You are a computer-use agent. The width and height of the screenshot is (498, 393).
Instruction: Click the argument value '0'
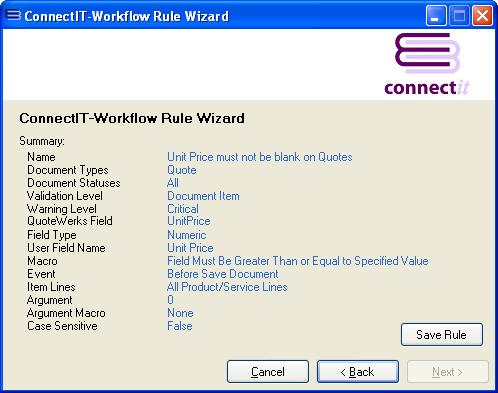(170, 300)
